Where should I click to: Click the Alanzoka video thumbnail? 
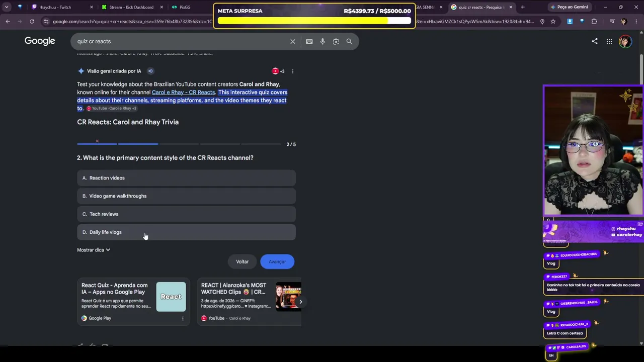(288, 297)
